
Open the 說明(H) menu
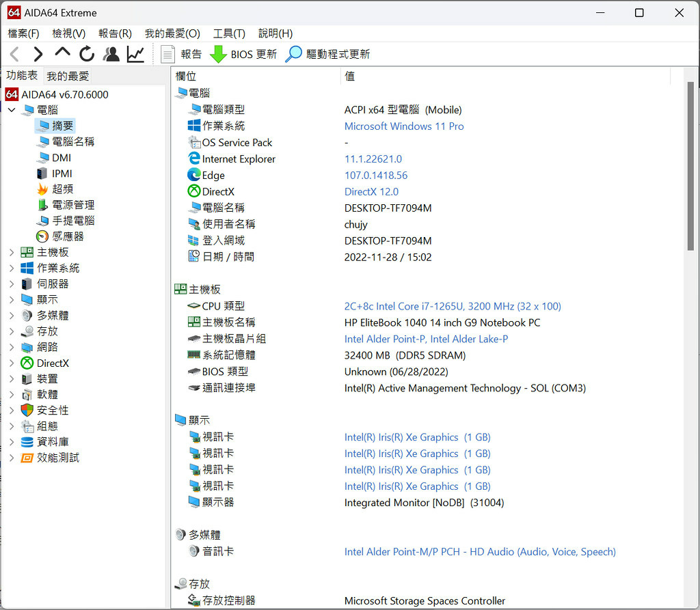click(275, 33)
